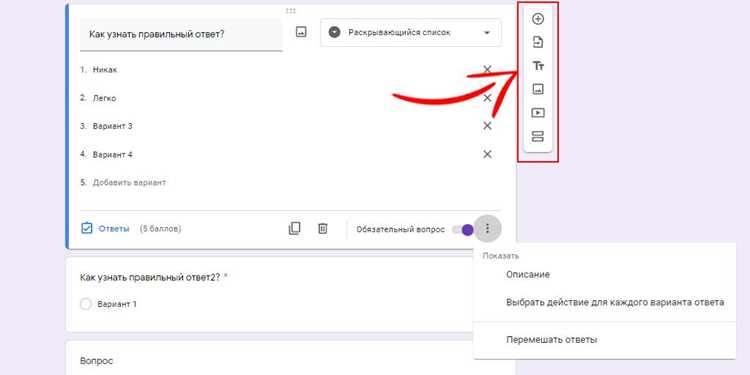
Task: Select 'Выбрать действие для каждого варианта ответа'
Action: (615, 302)
